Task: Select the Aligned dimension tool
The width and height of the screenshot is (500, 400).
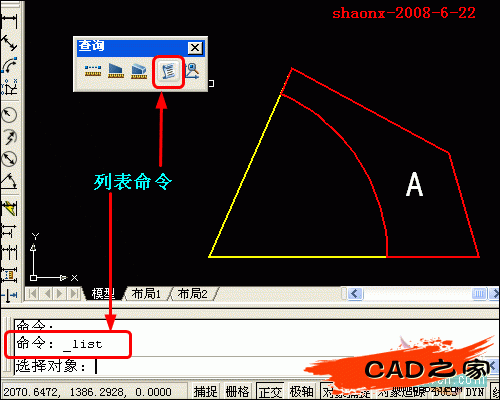Action: tap(9, 43)
